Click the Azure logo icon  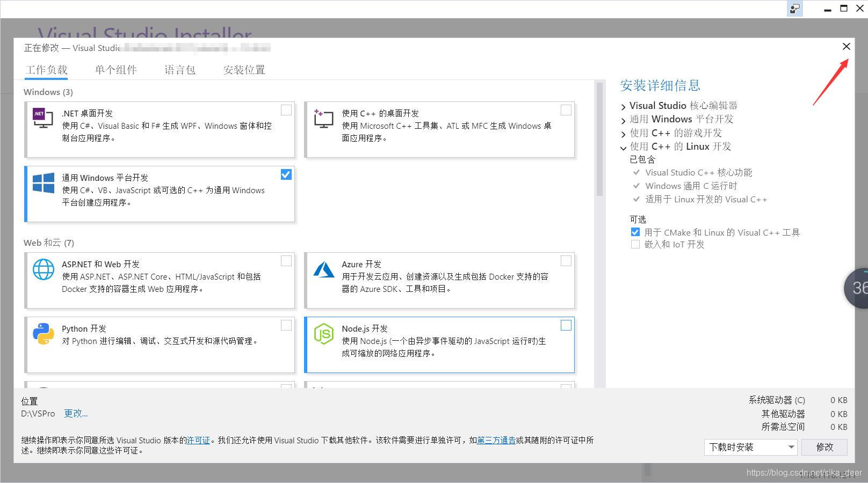coord(324,269)
